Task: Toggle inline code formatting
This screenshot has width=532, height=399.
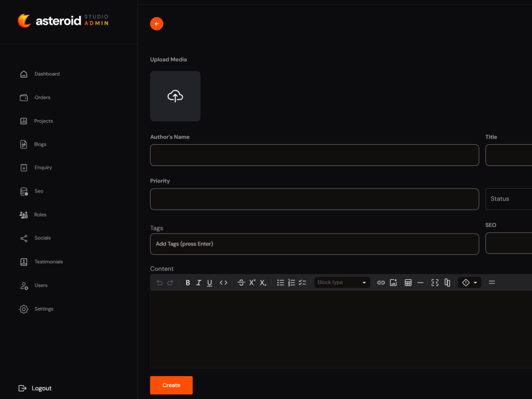Action: (x=223, y=282)
